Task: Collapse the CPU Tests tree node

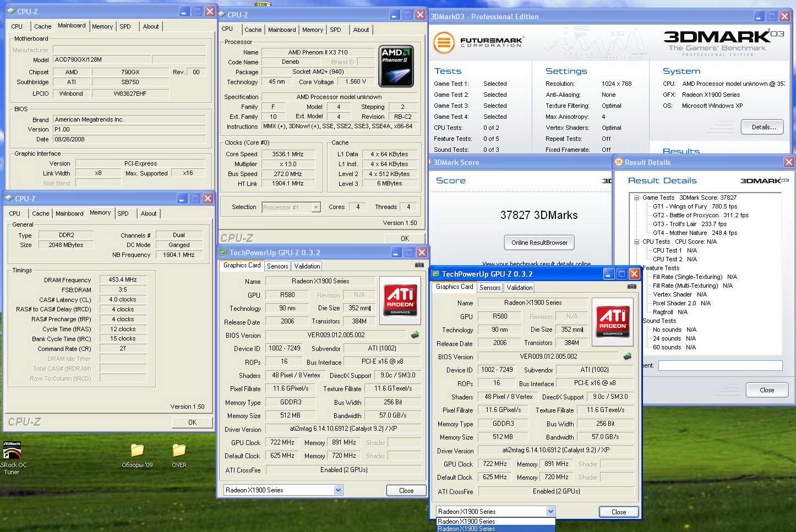Action: click(636, 242)
